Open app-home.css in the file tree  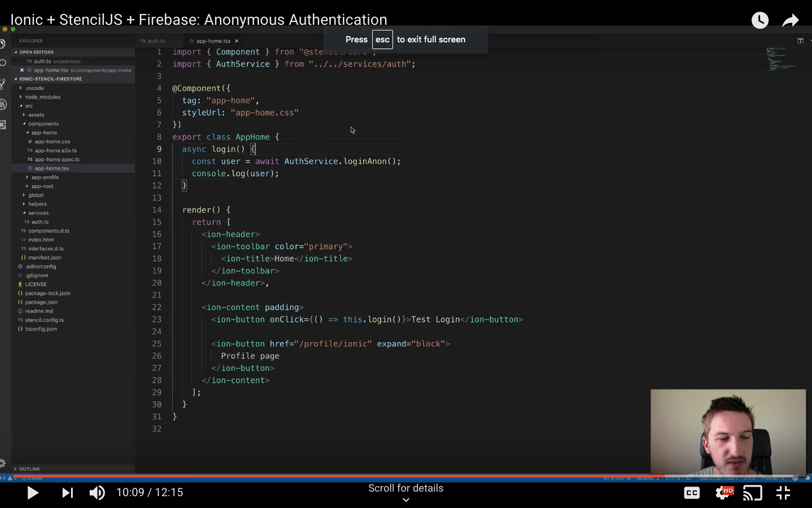pos(52,142)
